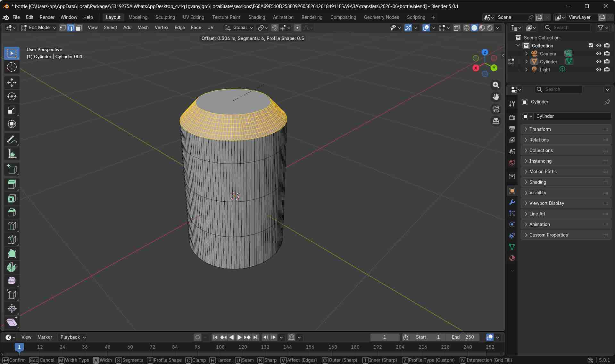Uncheck the Collection checkbox
This screenshot has height=364, width=615.
tap(591, 45)
